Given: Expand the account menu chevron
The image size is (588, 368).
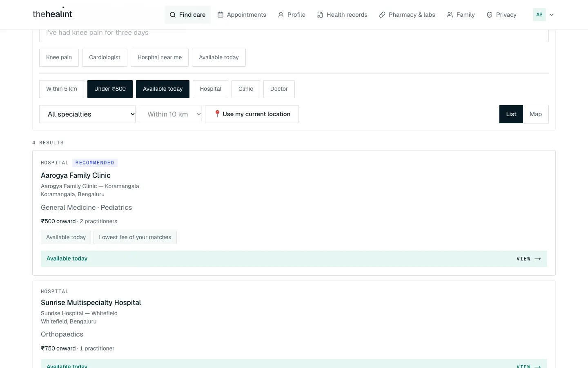Looking at the screenshot, I should coord(552,15).
